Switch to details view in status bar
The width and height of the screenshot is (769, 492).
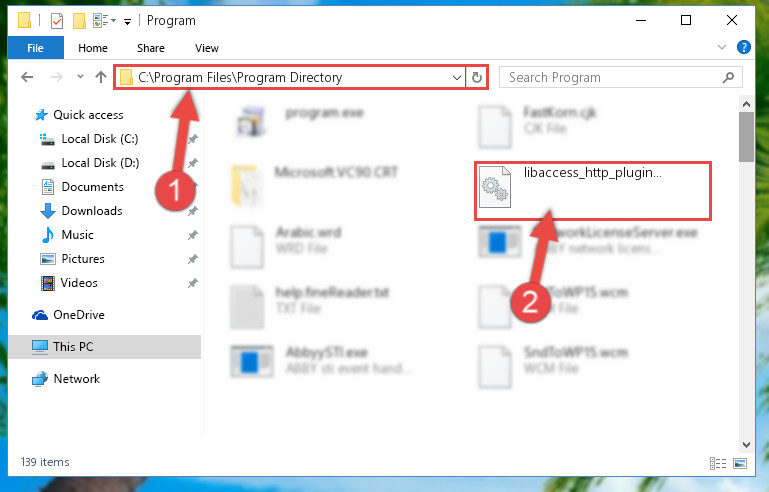tap(718, 463)
